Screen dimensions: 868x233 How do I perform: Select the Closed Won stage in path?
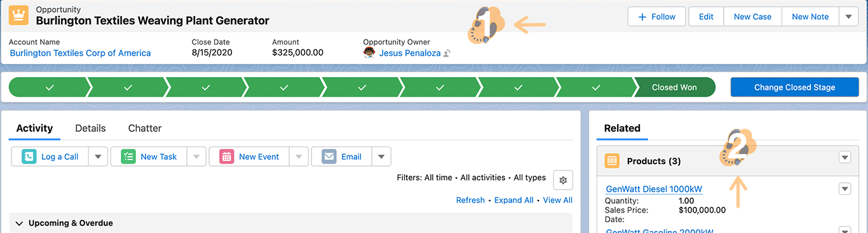674,87
